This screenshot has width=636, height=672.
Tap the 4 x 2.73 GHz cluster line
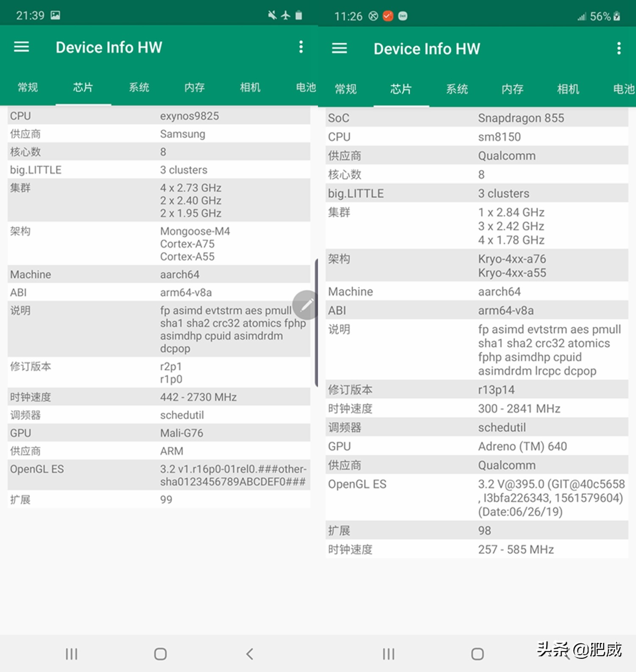click(191, 188)
